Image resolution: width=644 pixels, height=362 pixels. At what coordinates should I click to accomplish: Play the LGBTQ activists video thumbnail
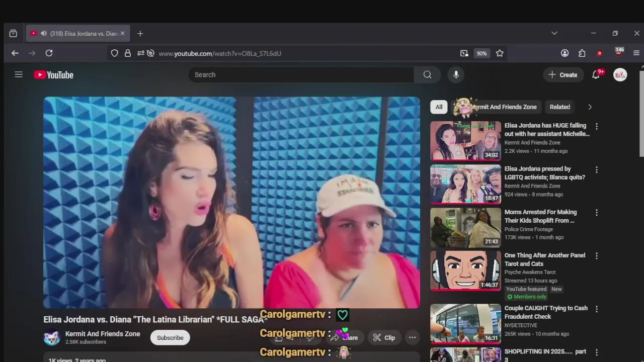pos(465,184)
